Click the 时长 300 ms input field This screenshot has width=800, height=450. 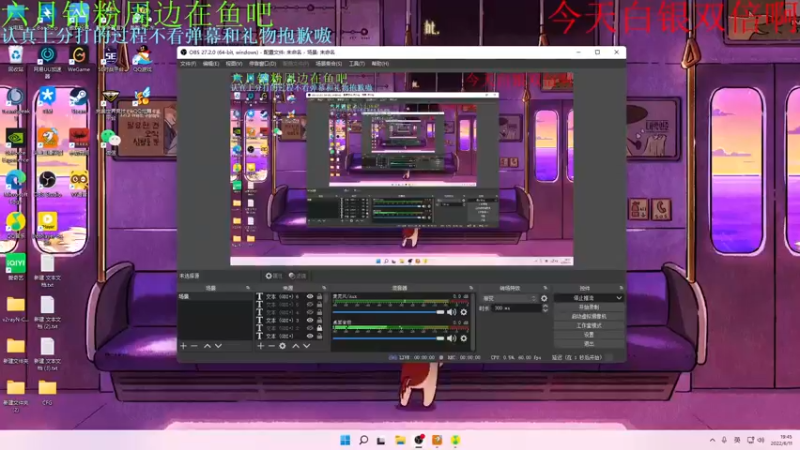(516, 308)
